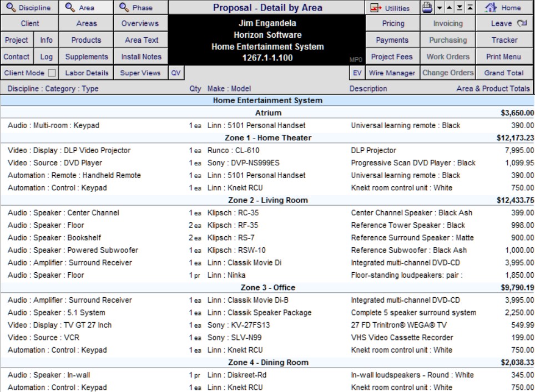Image resolution: width=535 pixels, height=392 pixels.
Task: Click the VHS Video Cassette Recorder description
Action: (x=402, y=338)
